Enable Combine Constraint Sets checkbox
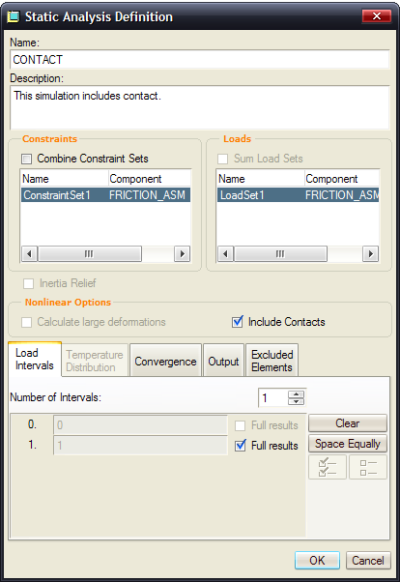 coord(27,159)
